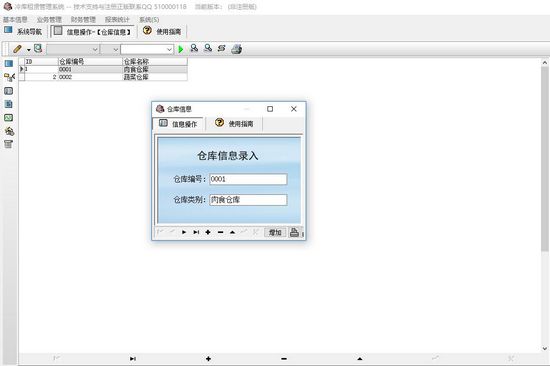Open the dropdown arrow beside the pencil icon
Viewport: 550px width, 366px height.
29,50
